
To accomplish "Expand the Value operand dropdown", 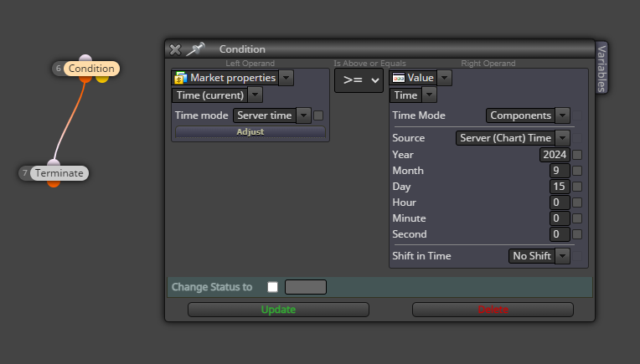I will point(445,78).
